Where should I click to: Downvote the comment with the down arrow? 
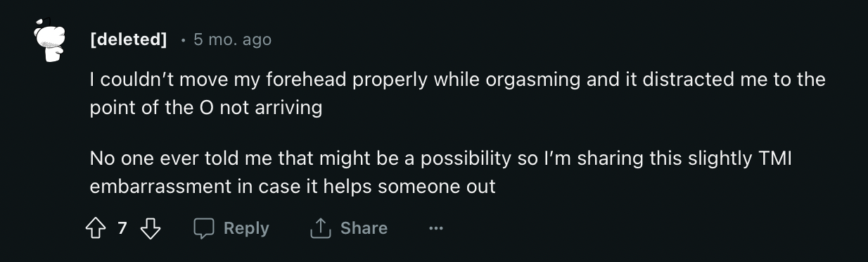151,228
